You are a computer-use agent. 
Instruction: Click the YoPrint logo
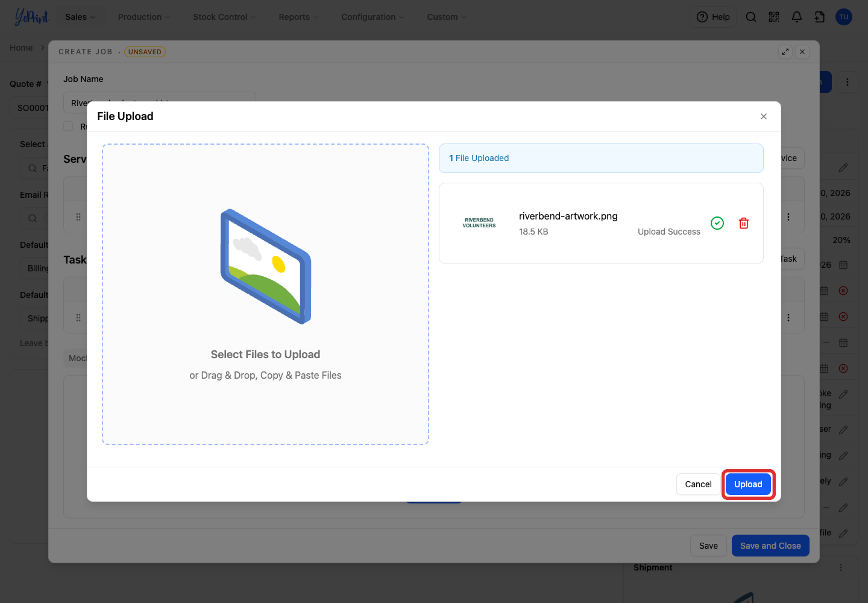click(31, 17)
